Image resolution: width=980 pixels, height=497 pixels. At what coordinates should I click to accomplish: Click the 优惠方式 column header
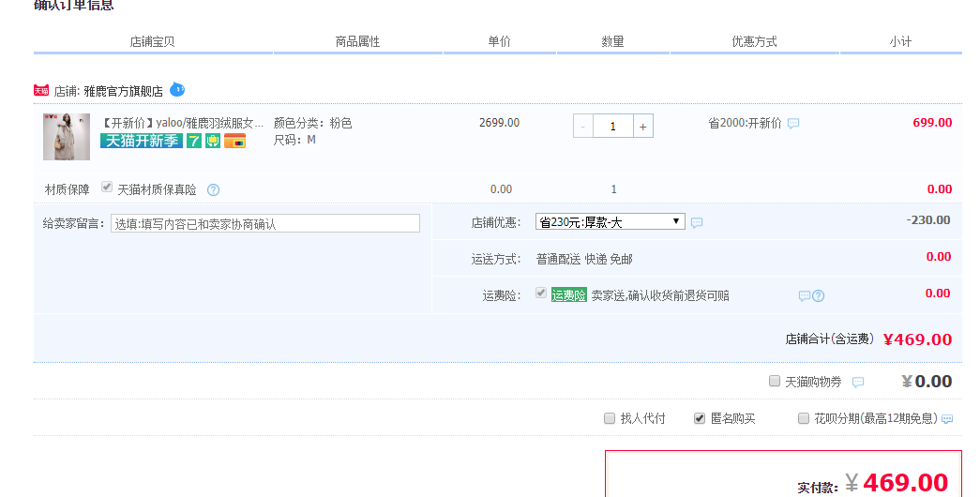pos(754,42)
